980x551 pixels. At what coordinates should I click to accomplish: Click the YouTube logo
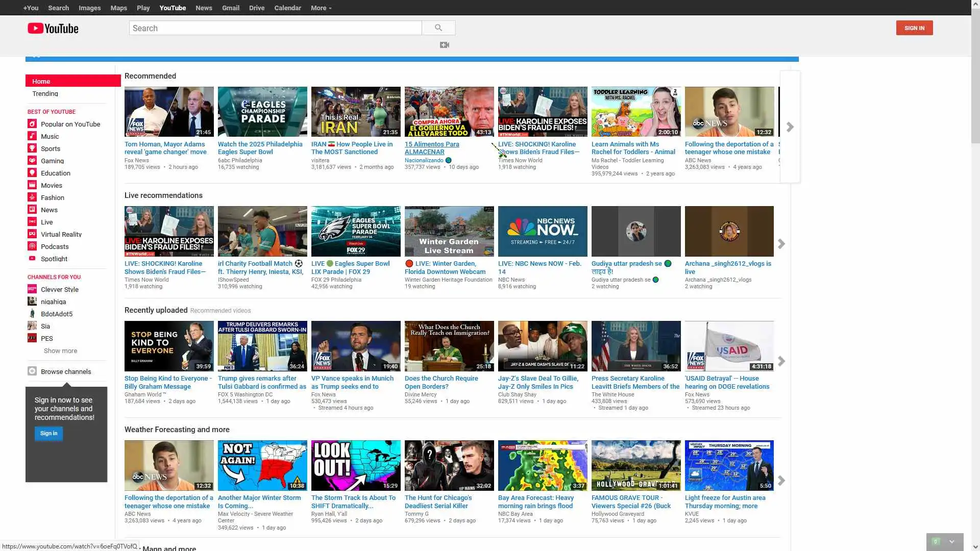click(53, 29)
